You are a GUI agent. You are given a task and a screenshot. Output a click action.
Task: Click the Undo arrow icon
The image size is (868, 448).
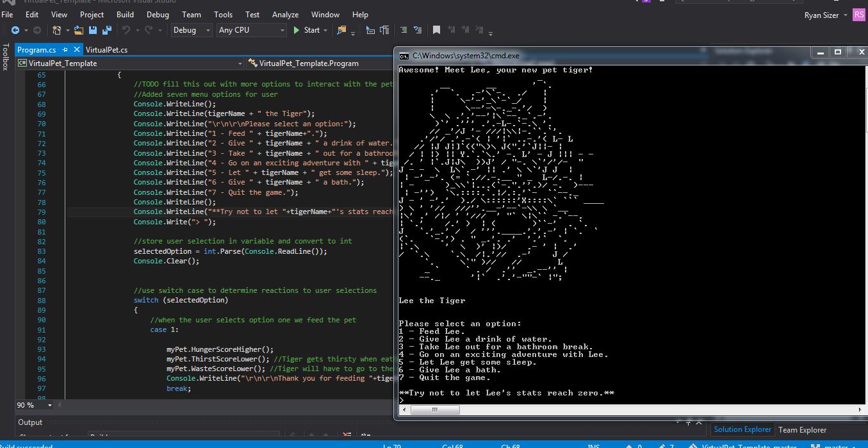[x=126, y=30]
